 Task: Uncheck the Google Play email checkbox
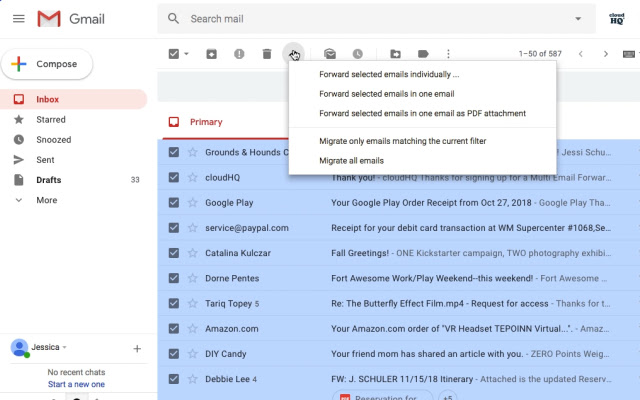point(174,202)
